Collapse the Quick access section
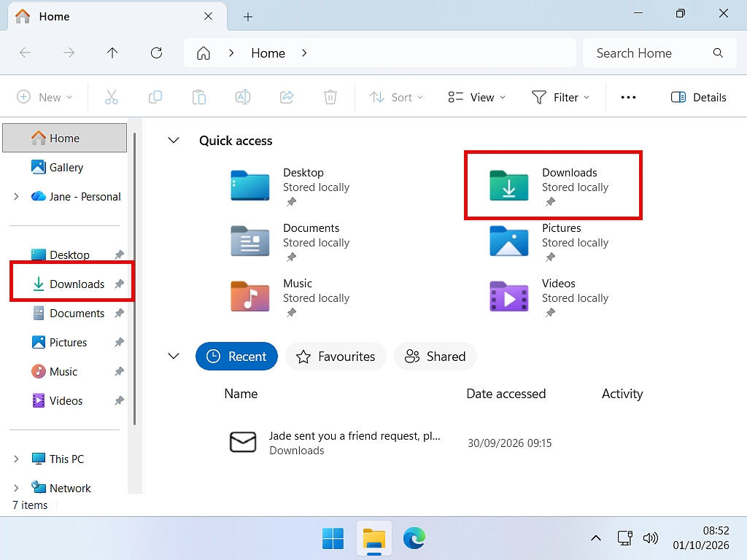The image size is (747, 560). (174, 141)
